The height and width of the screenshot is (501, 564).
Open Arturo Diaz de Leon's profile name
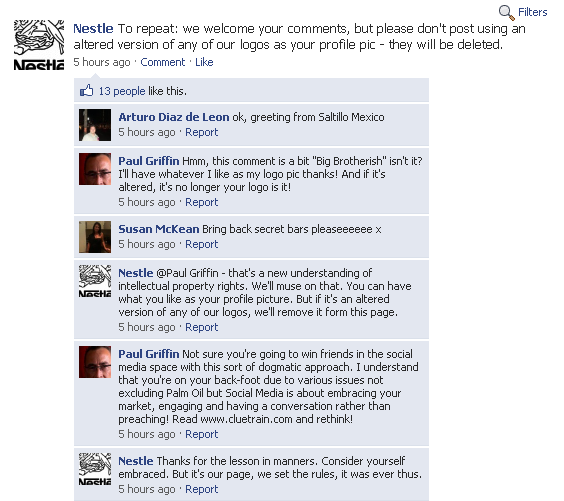[x=174, y=117]
